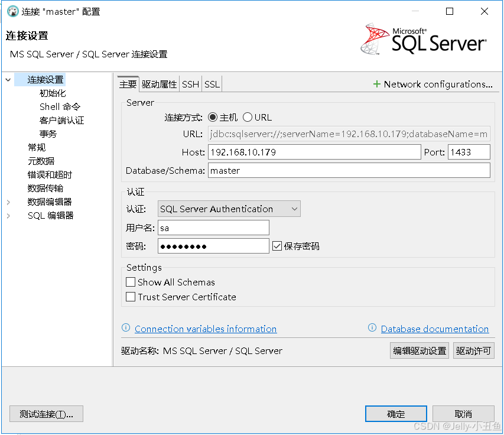Viewport: 504px width, 435px height.
Task: Click the 密码 password field
Action: [213, 246]
